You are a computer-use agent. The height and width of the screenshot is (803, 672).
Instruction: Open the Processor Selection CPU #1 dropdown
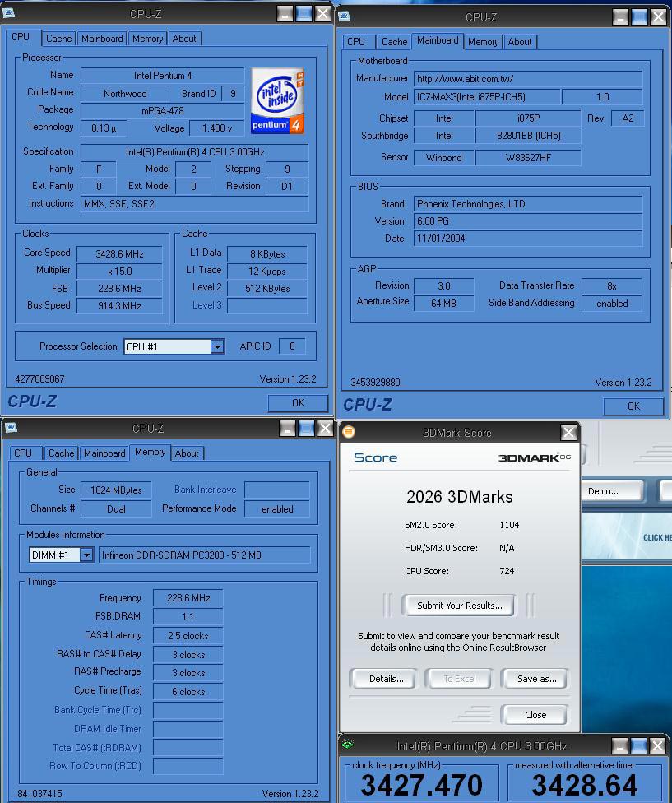pyautogui.click(x=217, y=346)
